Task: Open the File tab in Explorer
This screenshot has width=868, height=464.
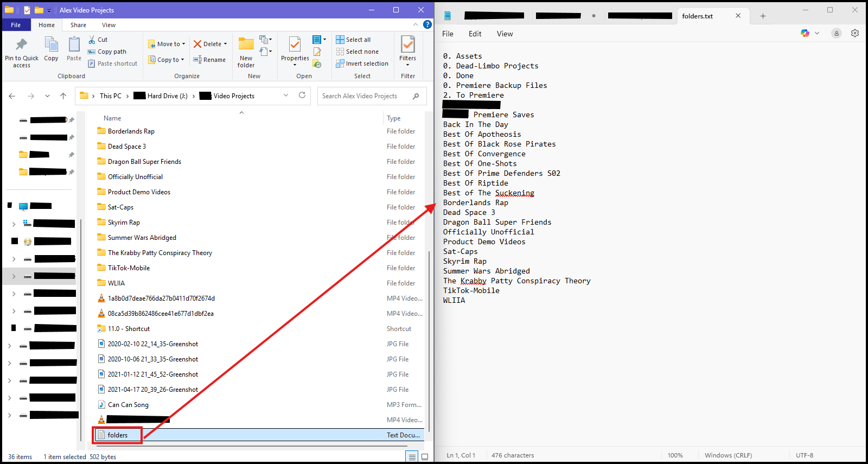Action: tap(16, 25)
